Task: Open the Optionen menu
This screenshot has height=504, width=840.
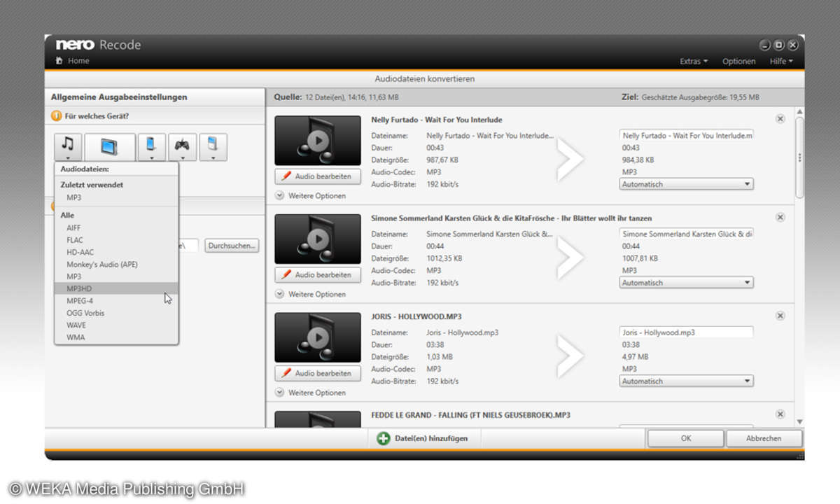Action: [x=739, y=62]
